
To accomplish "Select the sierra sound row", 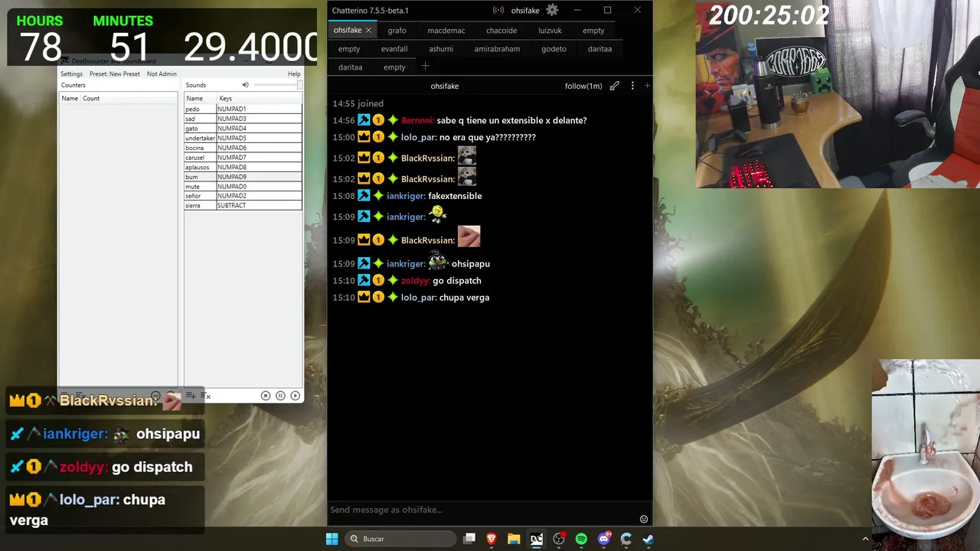I will tap(243, 206).
